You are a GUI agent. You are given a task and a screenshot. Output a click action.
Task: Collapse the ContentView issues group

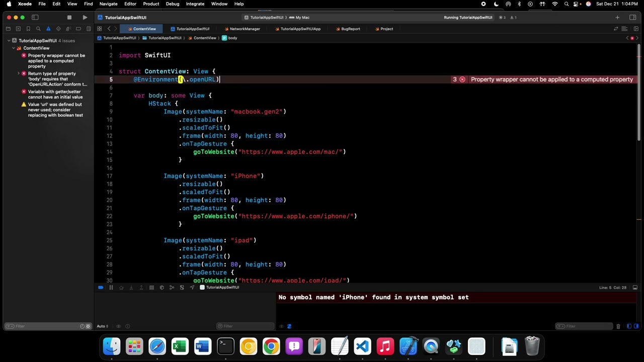[14, 48]
